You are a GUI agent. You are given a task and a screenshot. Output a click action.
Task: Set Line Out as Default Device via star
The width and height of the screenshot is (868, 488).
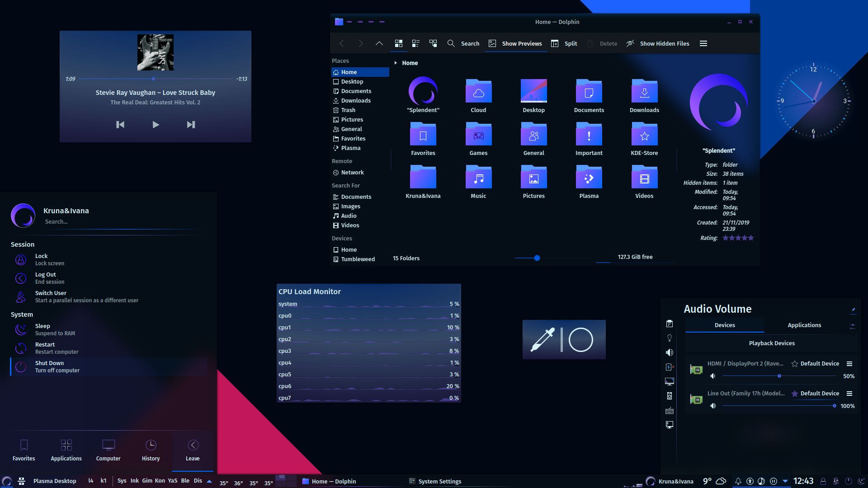pyautogui.click(x=795, y=394)
